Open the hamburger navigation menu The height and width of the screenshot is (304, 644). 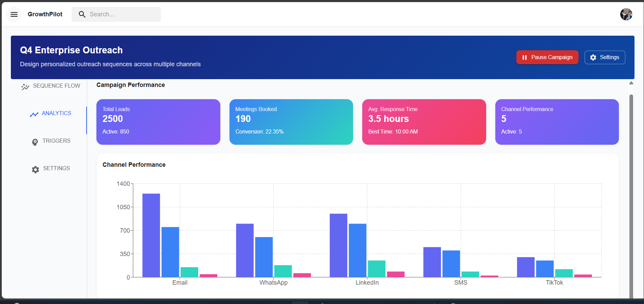pyautogui.click(x=14, y=14)
